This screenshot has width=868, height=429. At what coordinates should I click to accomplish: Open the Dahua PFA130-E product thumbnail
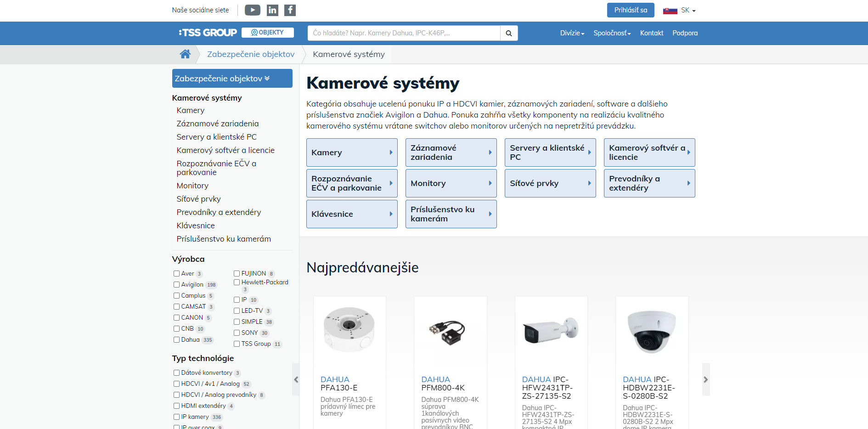point(349,330)
